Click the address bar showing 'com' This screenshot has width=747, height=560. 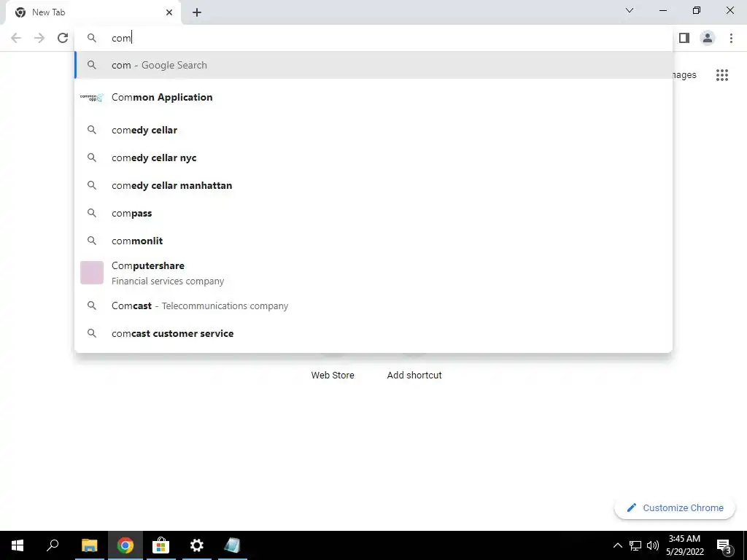(x=373, y=38)
